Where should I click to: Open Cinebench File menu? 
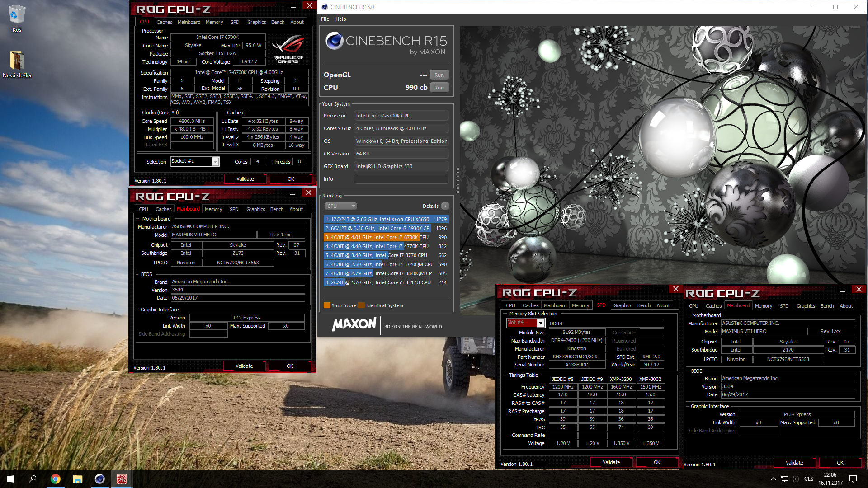tap(325, 19)
